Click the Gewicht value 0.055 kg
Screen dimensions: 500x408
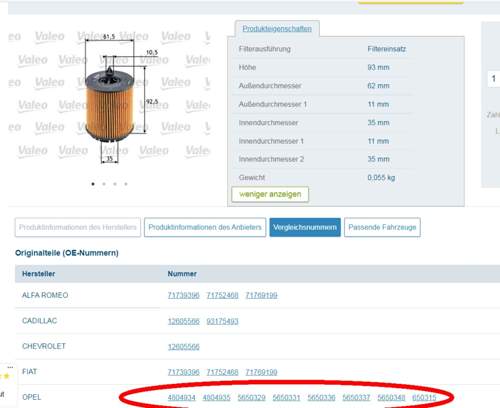[x=381, y=178]
